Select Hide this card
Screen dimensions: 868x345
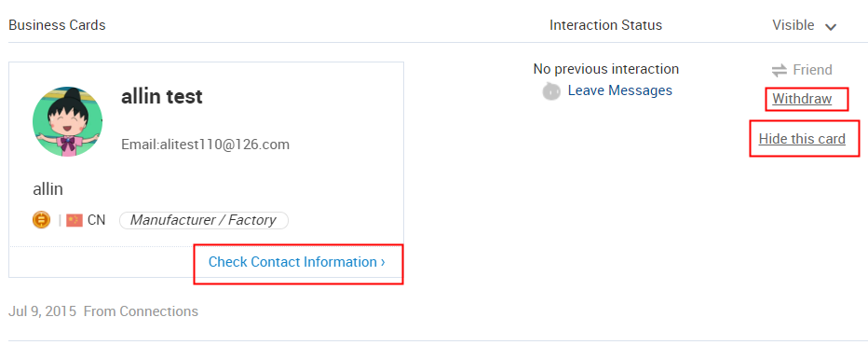point(802,139)
